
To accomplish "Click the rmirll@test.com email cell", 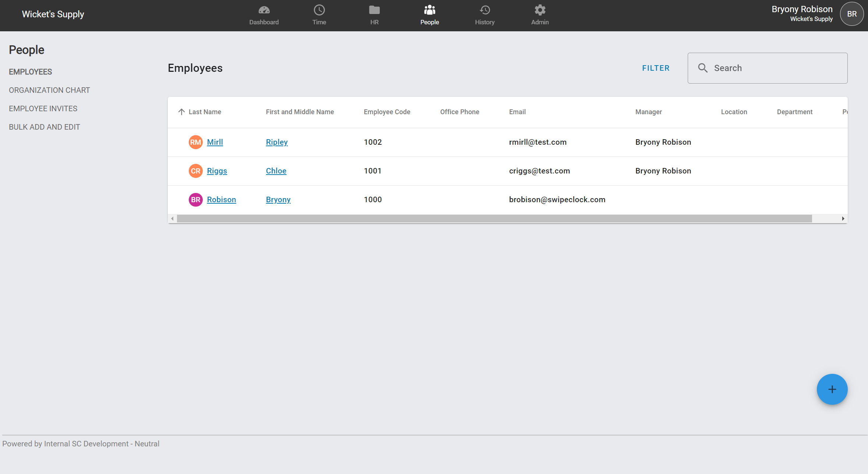I will pyautogui.click(x=538, y=142).
